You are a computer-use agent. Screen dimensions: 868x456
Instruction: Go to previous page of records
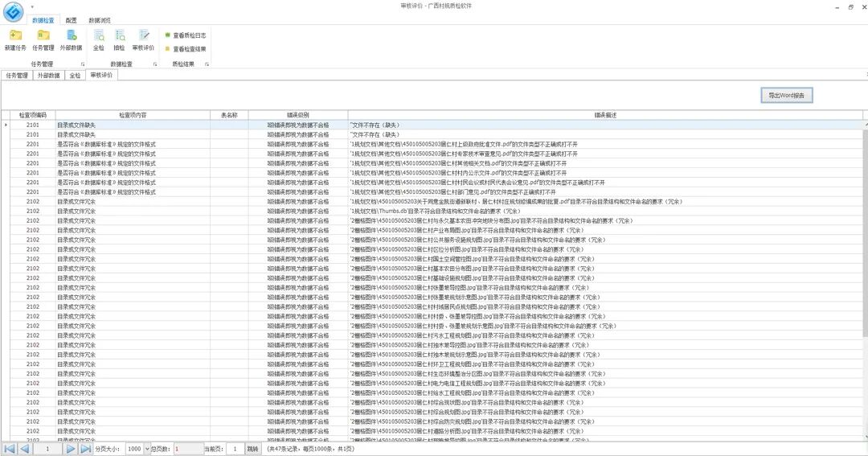(24, 449)
